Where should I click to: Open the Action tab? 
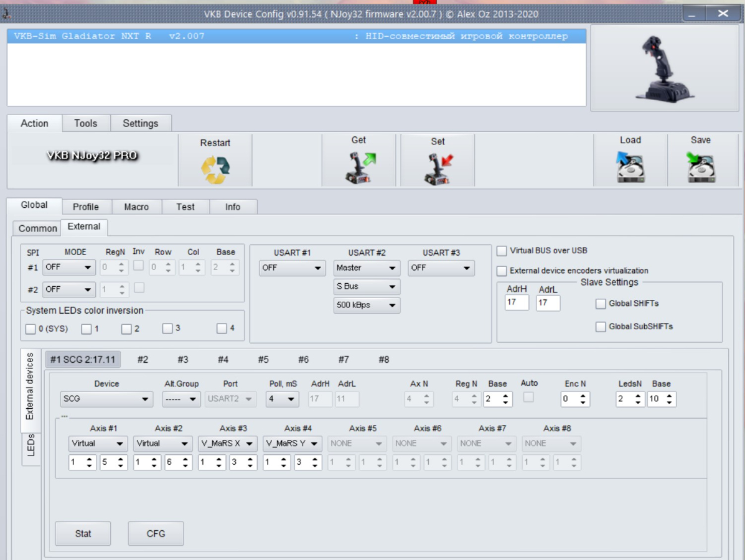34,123
